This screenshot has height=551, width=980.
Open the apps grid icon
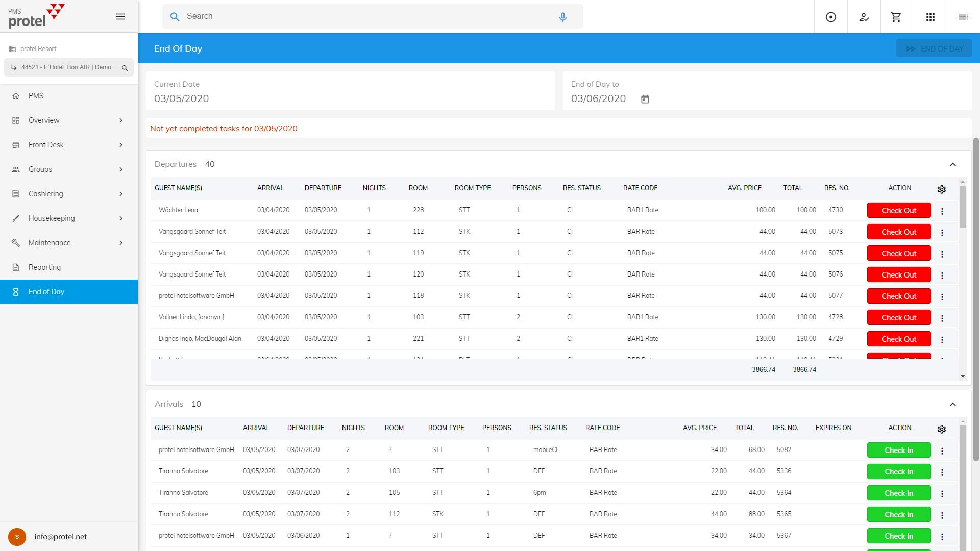(x=930, y=17)
